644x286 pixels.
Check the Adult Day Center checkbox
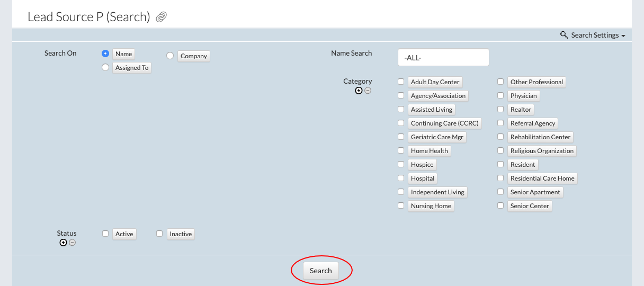(x=401, y=82)
